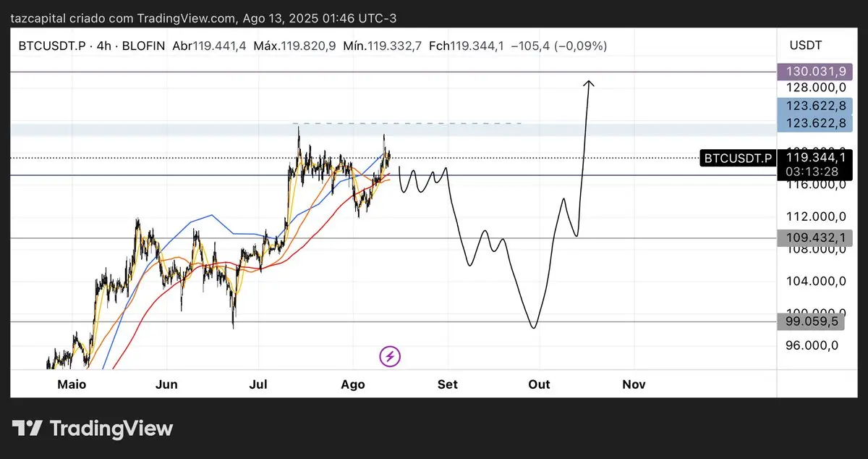The image size is (868, 459).
Task: Click the Máx. 119.820,9 high value
Action: [x=294, y=46]
